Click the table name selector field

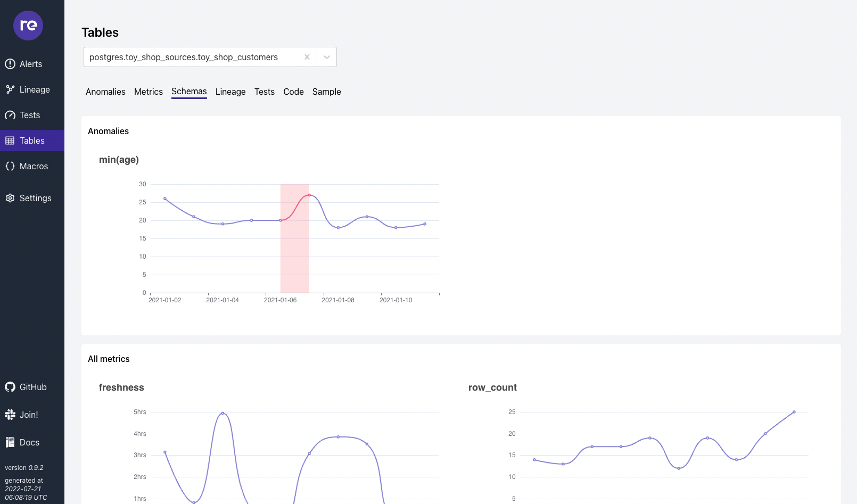tap(210, 57)
